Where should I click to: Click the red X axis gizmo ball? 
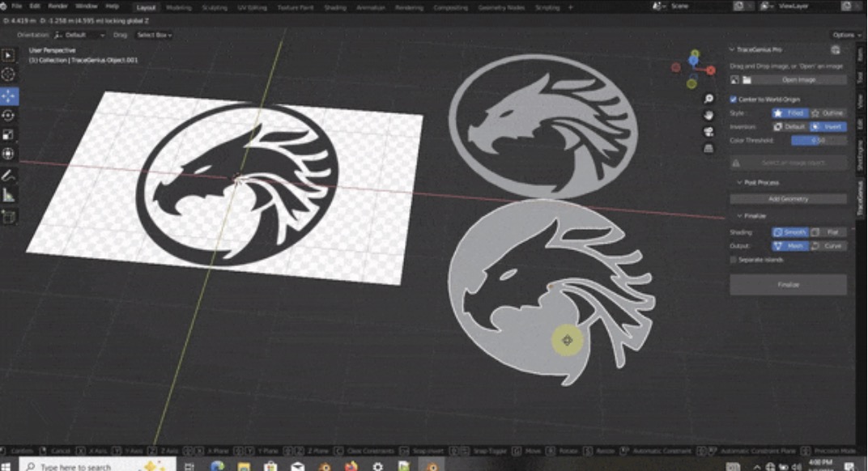click(x=711, y=70)
